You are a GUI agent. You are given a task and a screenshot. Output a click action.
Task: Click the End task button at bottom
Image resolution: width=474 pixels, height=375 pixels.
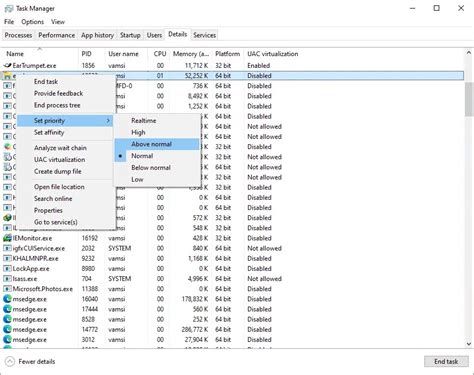coord(446,361)
